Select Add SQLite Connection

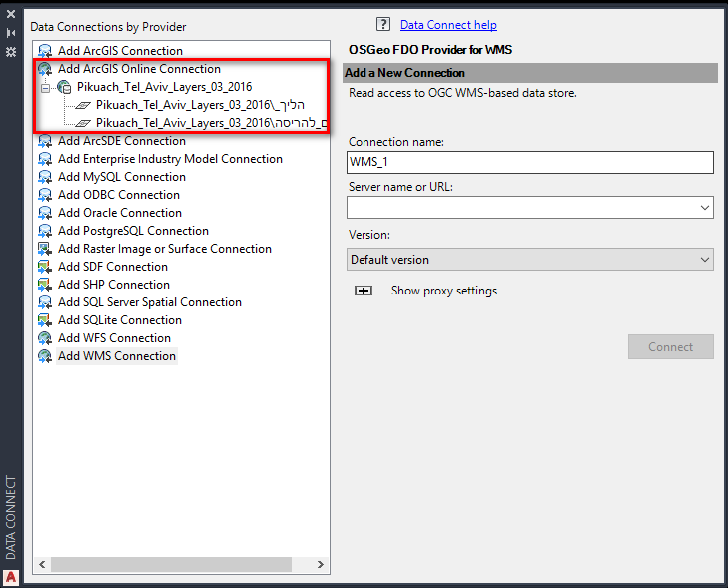(x=119, y=320)
